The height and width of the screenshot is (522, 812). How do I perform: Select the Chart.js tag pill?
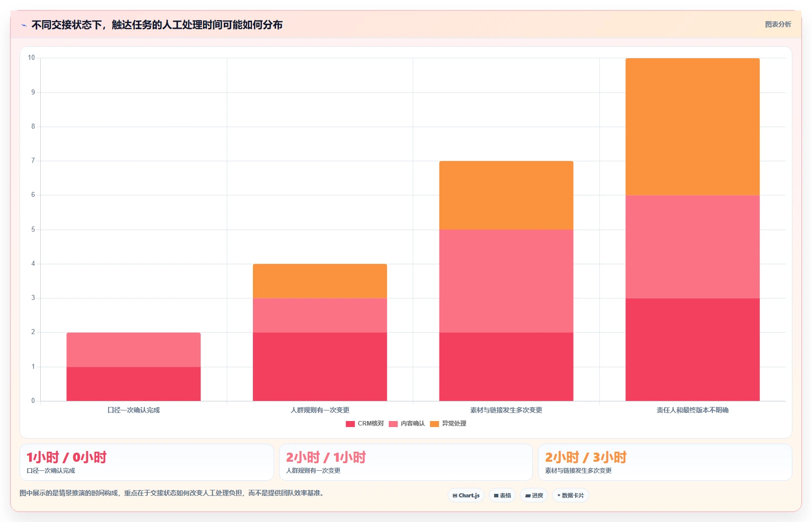point(466,495)
